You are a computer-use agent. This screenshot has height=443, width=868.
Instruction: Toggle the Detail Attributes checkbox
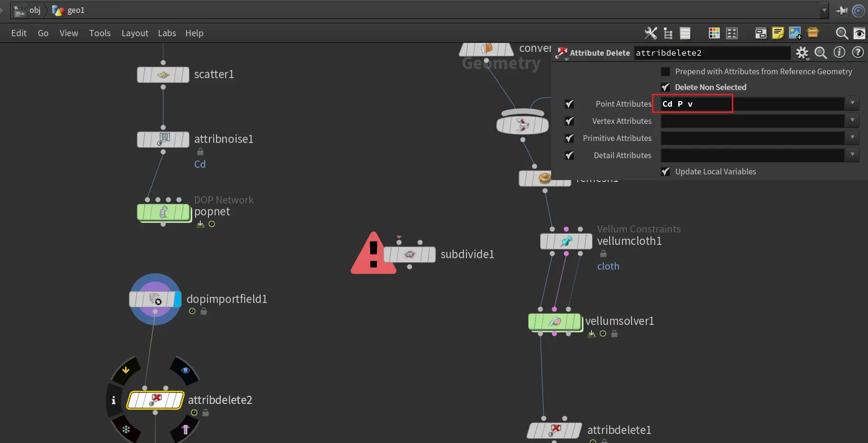[569, 155]
